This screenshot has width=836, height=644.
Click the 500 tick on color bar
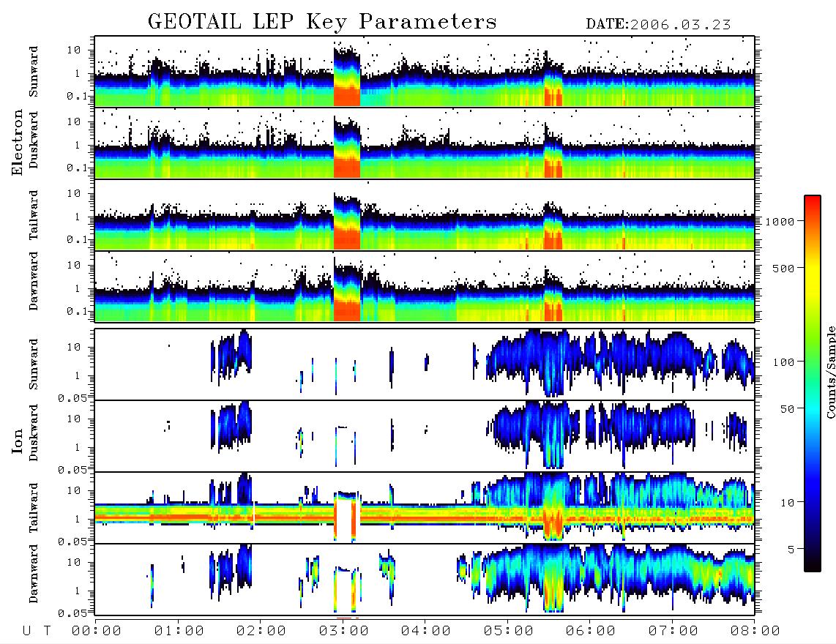pos(783,268)
